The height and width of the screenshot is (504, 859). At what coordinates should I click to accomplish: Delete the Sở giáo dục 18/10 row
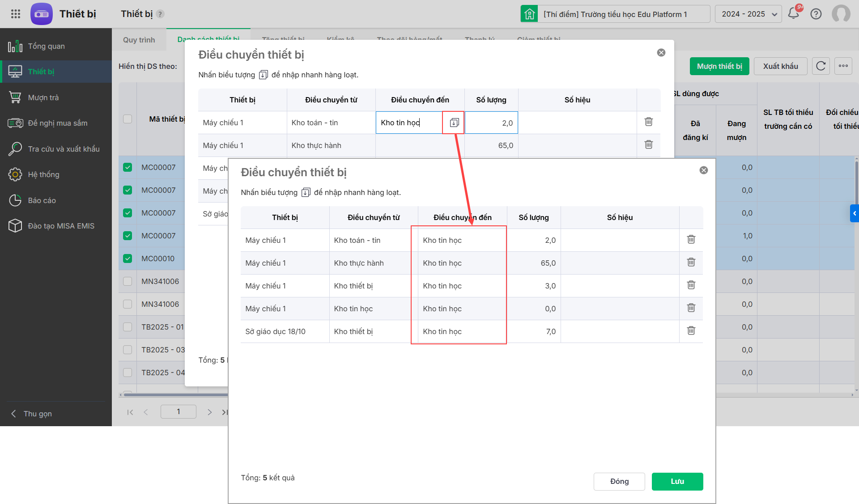[691, 331]
